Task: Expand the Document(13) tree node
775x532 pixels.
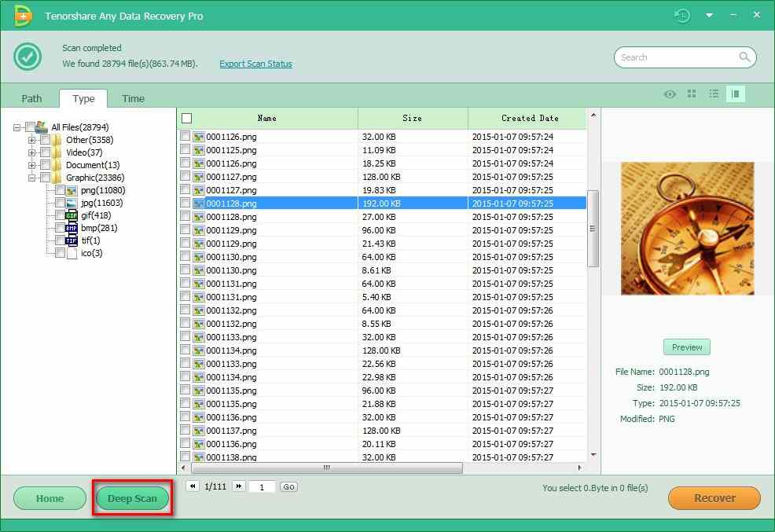Action: 32,166
